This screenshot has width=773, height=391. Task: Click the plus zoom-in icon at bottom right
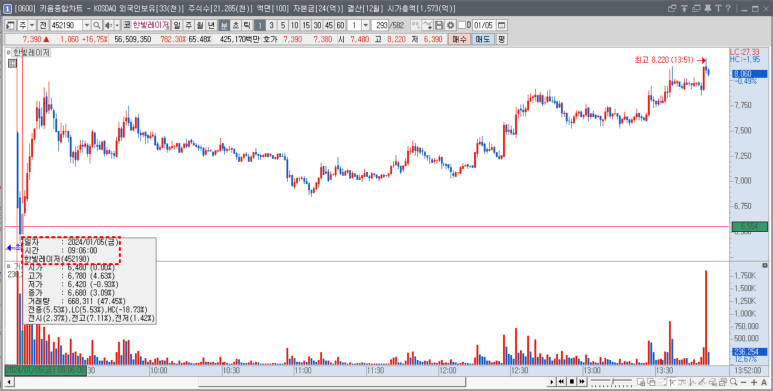[x=754, y=382]
